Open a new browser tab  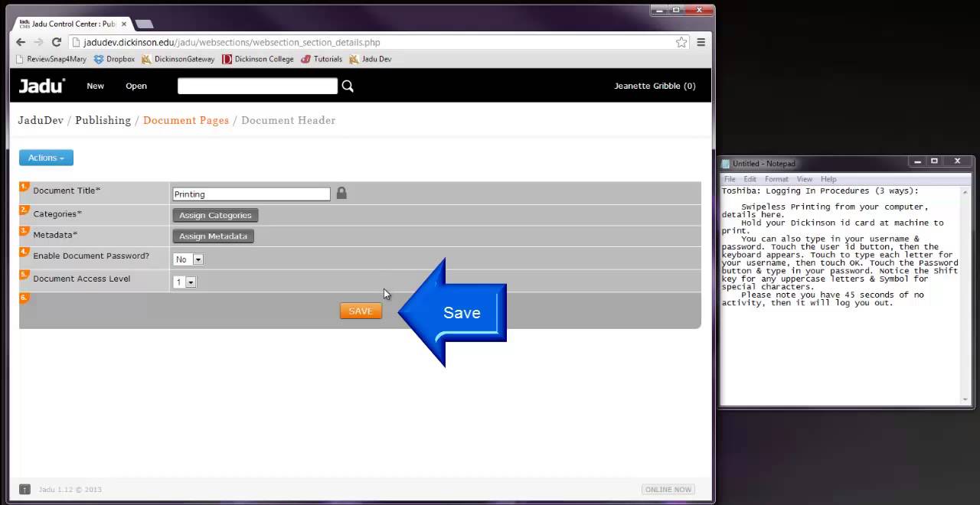[x=144, y=24]
